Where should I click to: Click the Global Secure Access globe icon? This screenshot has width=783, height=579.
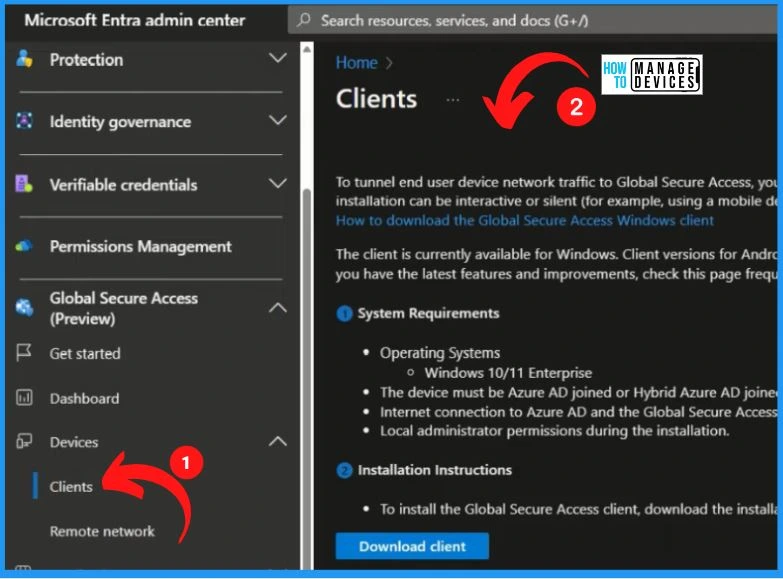click(x=24, y=307)
